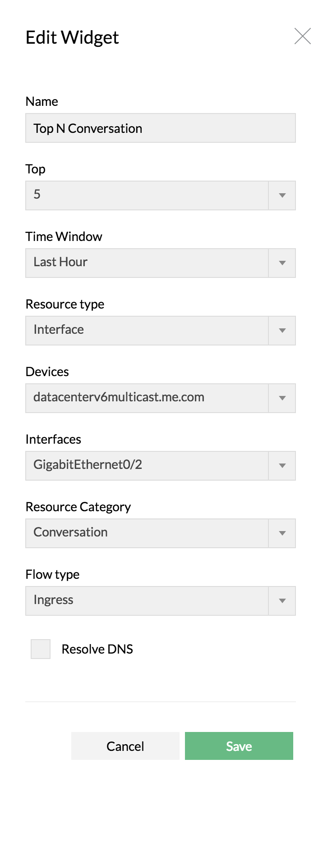The image size is (323, 868).
Task: Click the Resolve DNS label
Action: (x=97, y=649)
